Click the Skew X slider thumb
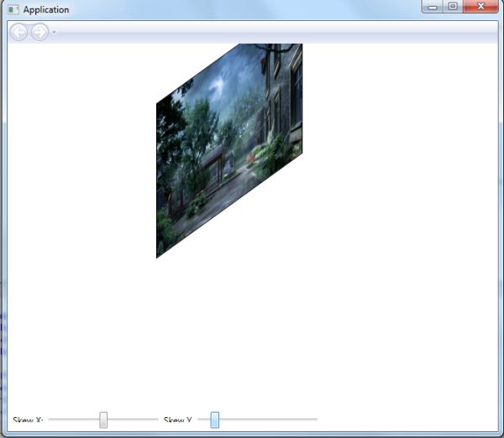The height and width of the screenshot is (438, 504). click(103, 420)
